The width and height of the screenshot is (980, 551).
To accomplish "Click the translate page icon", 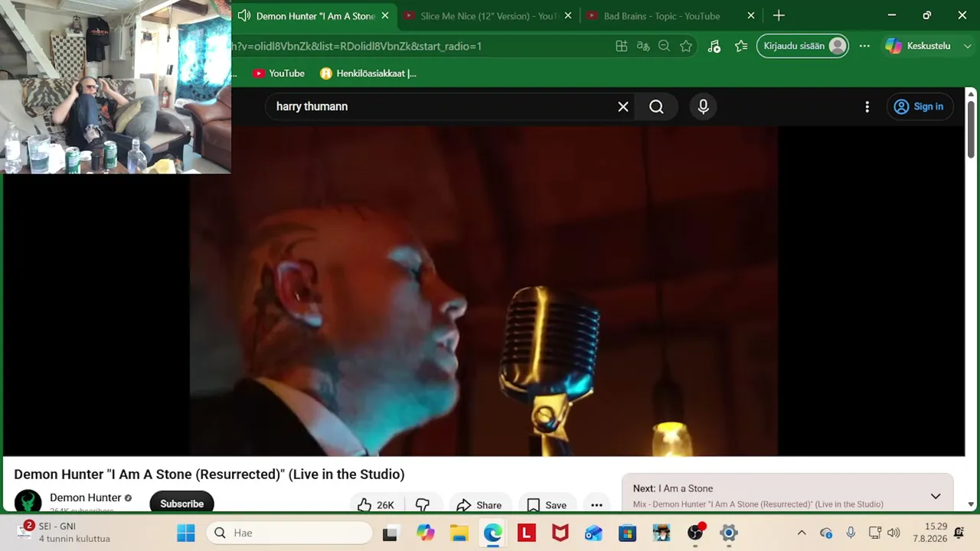I will pos(643,46).
